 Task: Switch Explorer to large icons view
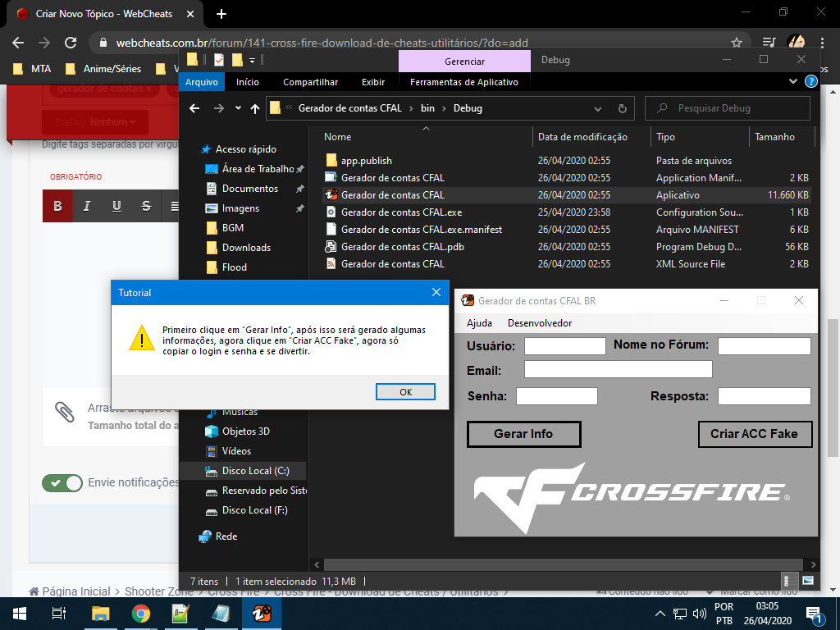pyautogui.click(x=808, y=581)
